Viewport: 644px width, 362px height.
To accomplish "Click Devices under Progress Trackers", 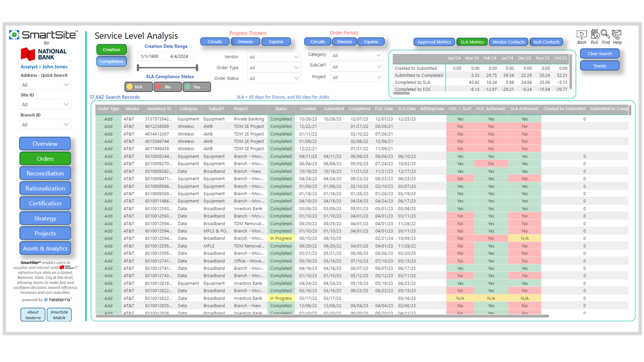I will click(246, 42).
